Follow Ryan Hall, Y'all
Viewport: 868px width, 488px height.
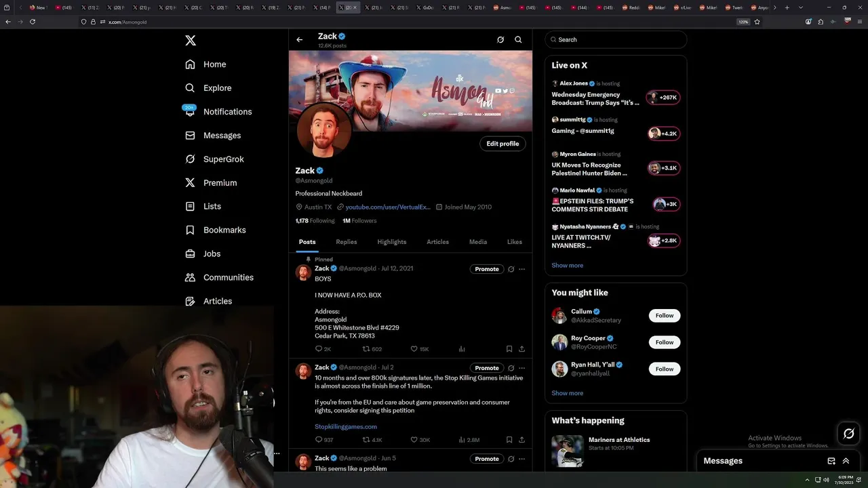point(665,369)
